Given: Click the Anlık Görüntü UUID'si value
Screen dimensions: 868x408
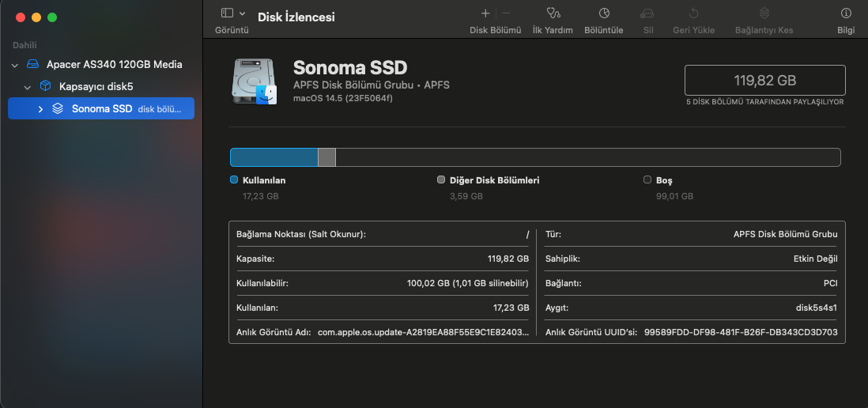Looking at the screenshot, I should point(741,332).
